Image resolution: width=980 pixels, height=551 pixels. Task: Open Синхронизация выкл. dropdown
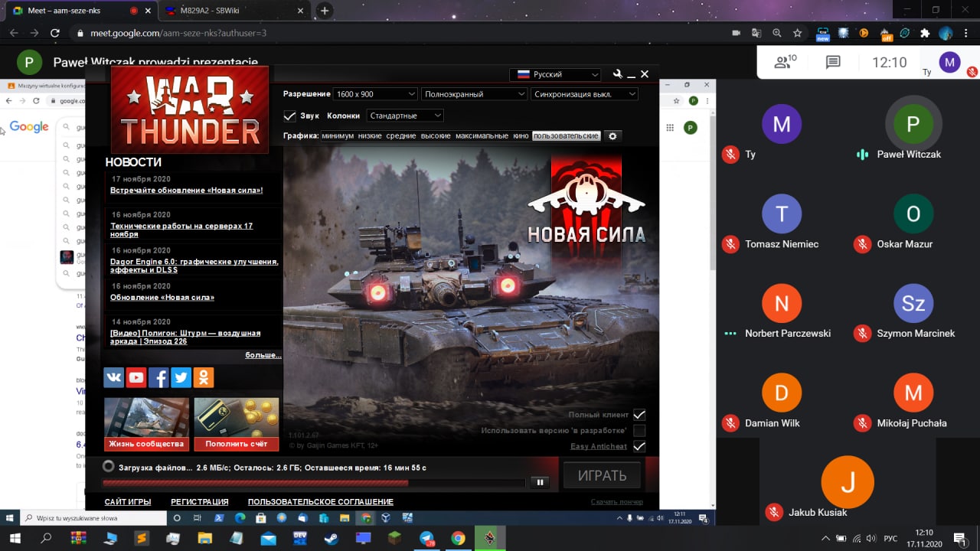(584, 94)
